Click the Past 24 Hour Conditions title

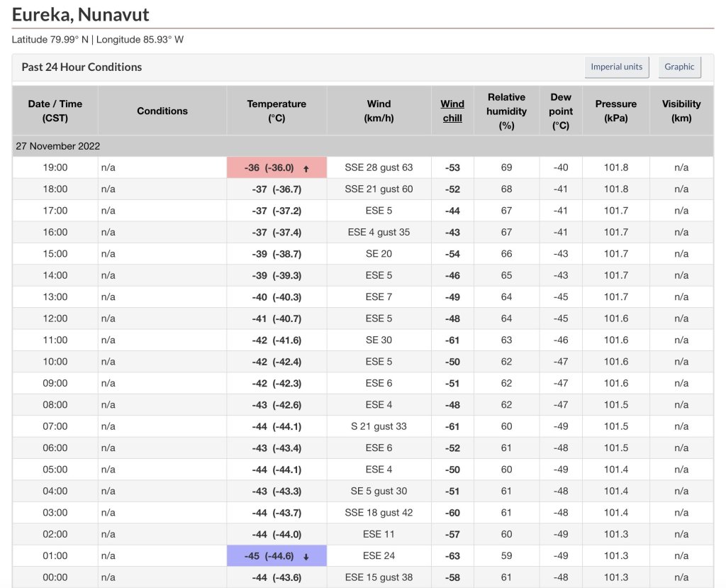(82, 67)
